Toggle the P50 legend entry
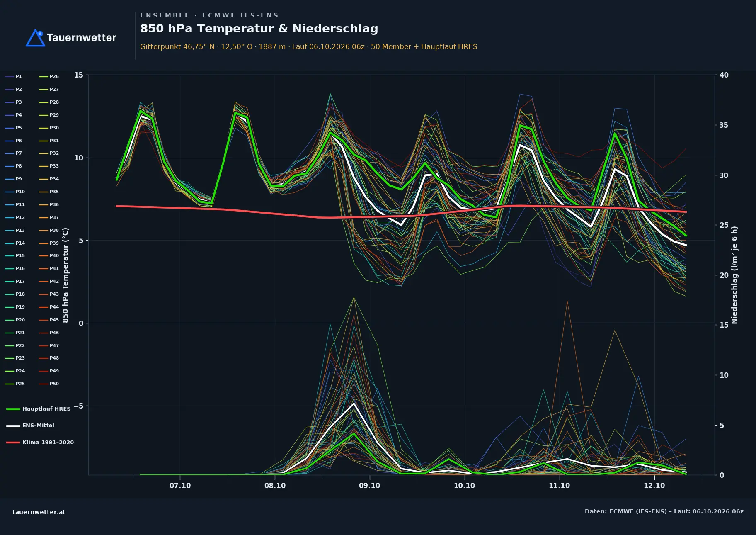The image size is (756, 535). coord(49,384)
